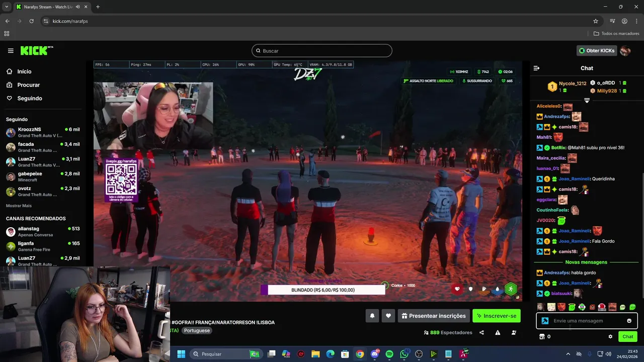The width and height of the screenshot is (644, 362).
Task: Mute the Narafps Stream browser tab audio
Action: 77,7
